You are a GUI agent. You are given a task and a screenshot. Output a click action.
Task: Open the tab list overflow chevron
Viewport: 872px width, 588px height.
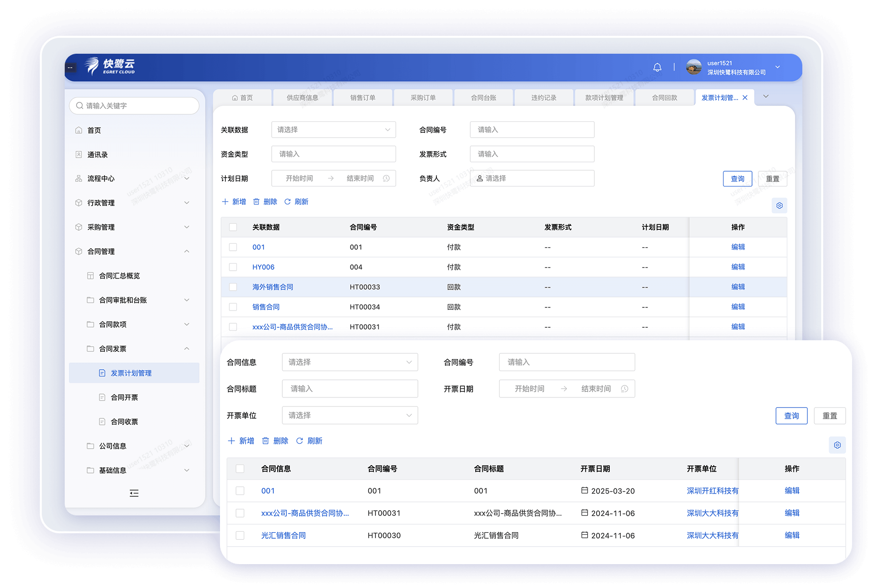766,97
